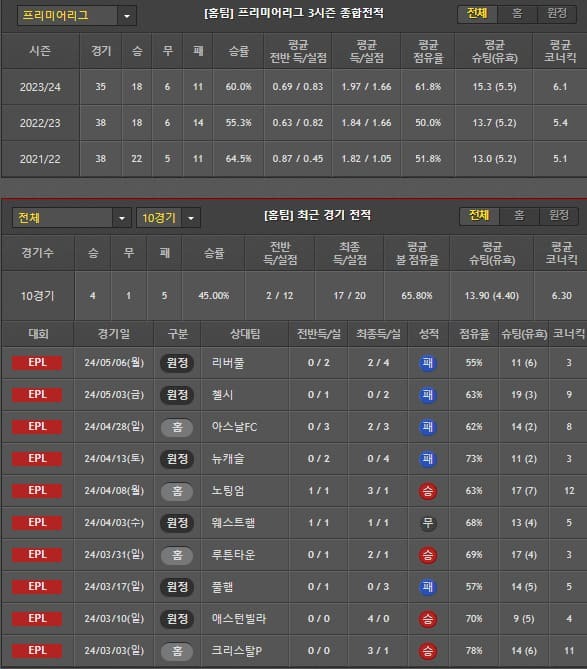Click 패 result icon for 첼시 match

click(x=427, y=395)
